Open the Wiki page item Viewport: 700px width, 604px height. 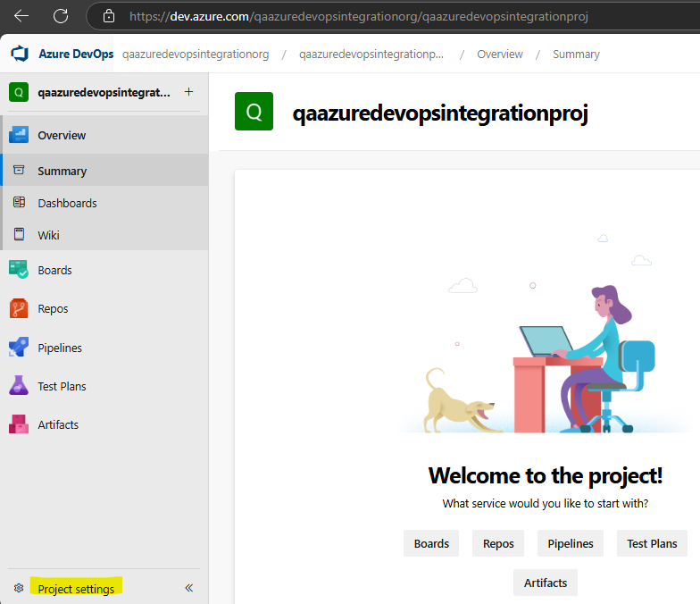point(48,235)
